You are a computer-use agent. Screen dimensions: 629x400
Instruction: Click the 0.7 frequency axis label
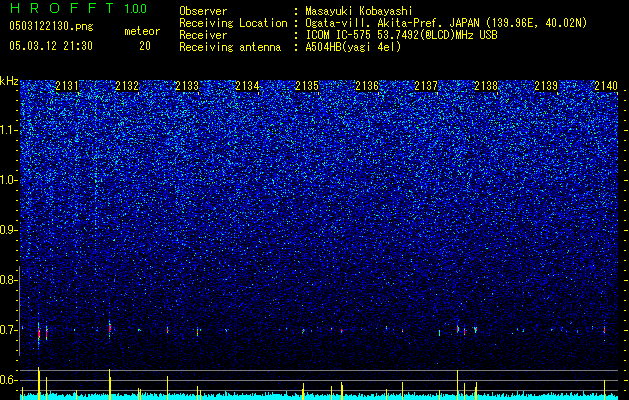9,330
